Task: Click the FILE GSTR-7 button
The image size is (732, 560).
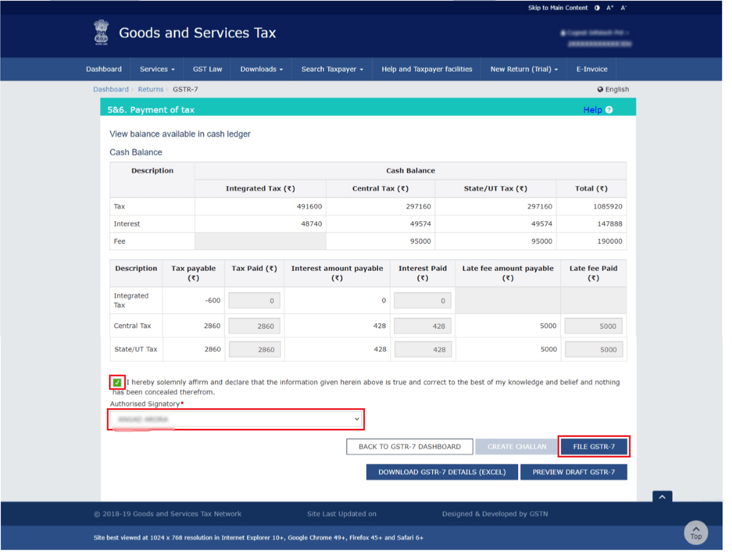Action: (x=594, y=446)
